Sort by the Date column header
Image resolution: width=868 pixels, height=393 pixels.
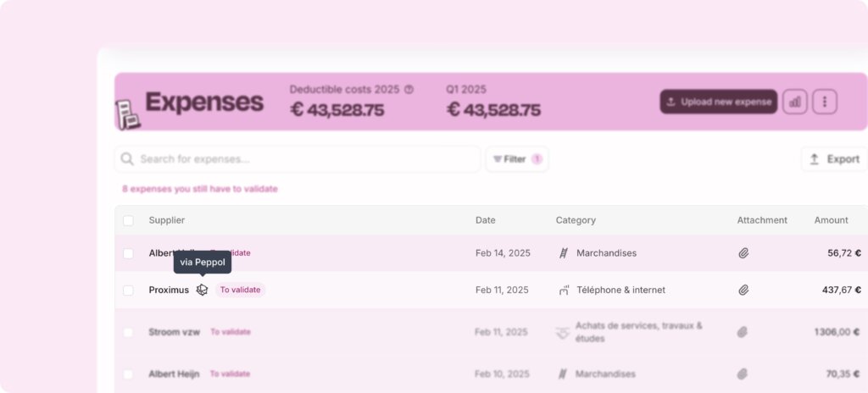(486, 220)
